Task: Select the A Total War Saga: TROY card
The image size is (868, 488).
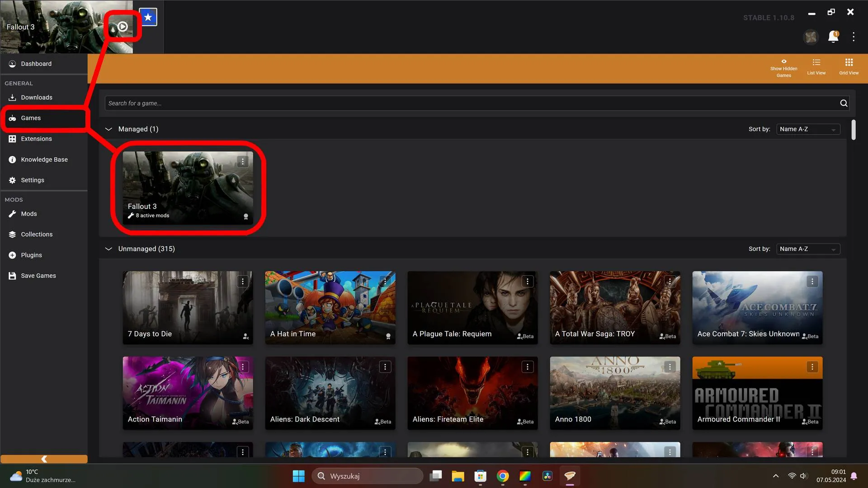Action: pos(615,308)
